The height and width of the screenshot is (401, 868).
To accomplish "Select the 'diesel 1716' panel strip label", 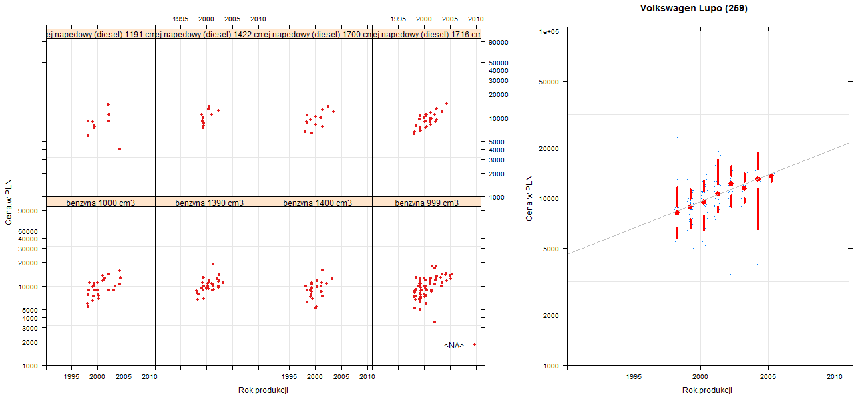I will tap(427, 35).
